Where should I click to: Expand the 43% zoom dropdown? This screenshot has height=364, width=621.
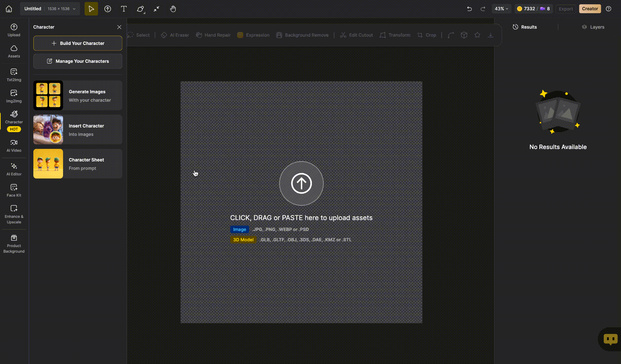[501, 9]
